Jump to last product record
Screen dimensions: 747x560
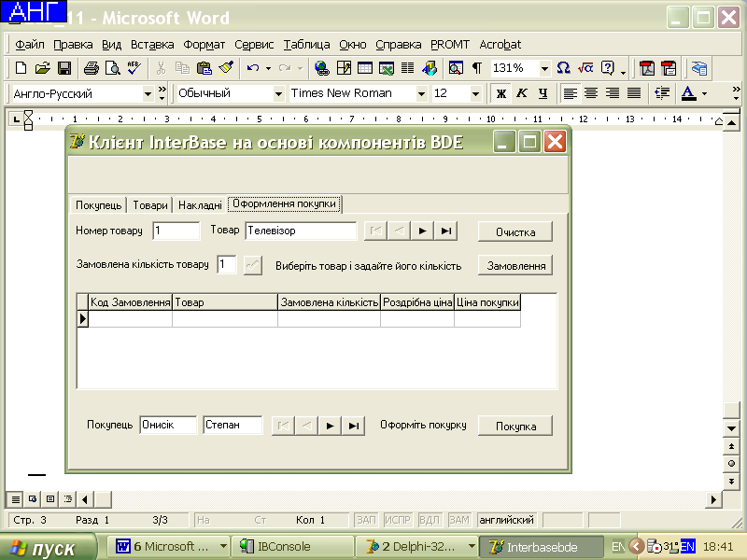click(446, 231)
